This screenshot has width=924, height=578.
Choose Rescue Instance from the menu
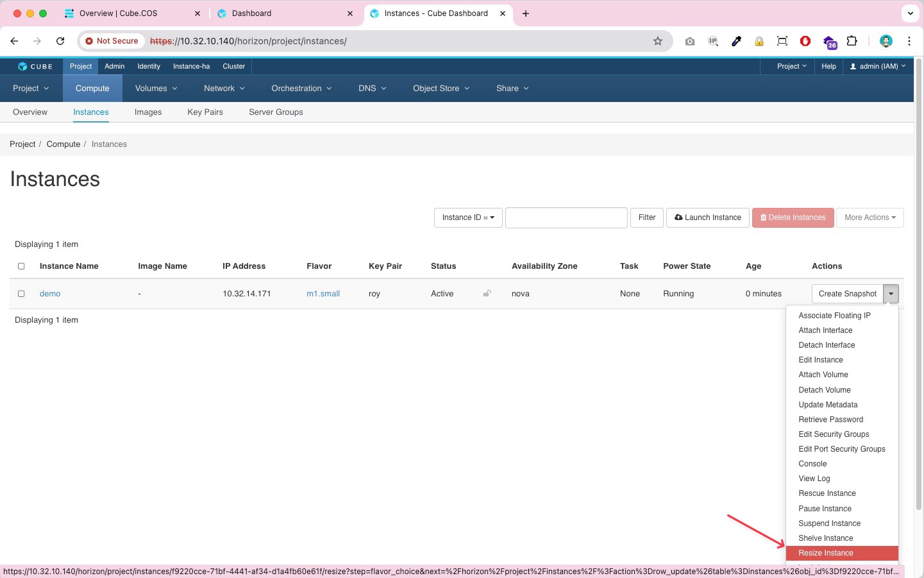(842, 493)
